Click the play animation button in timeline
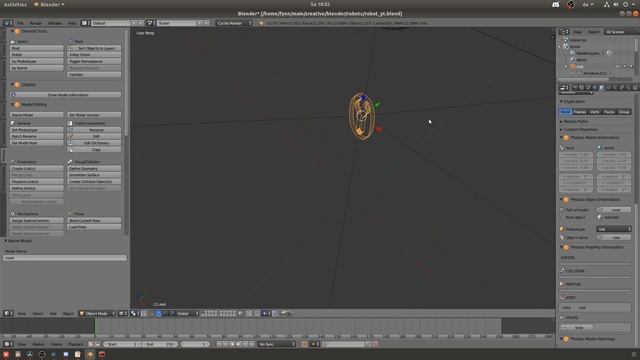 pyautogui.click(x=239, y=344)
